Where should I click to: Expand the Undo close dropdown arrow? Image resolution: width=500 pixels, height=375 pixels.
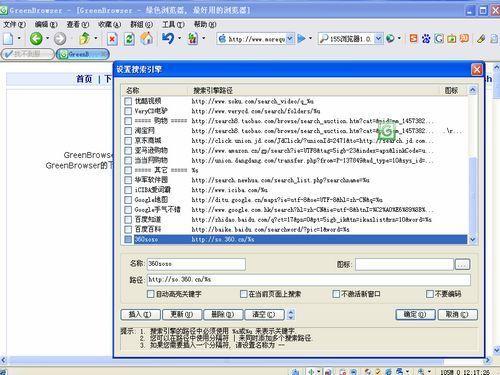click(179, 39)
